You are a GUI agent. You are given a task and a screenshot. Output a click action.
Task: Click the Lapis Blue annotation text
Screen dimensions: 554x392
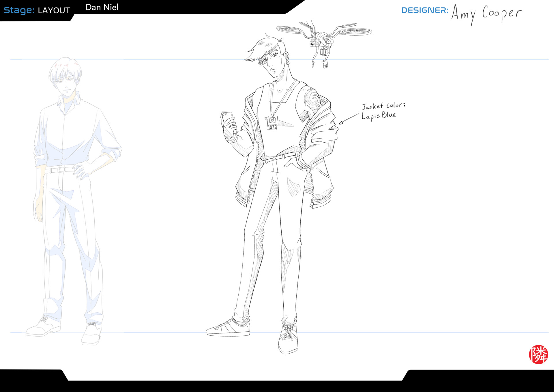pyautogui.click(x=379, y=115)
